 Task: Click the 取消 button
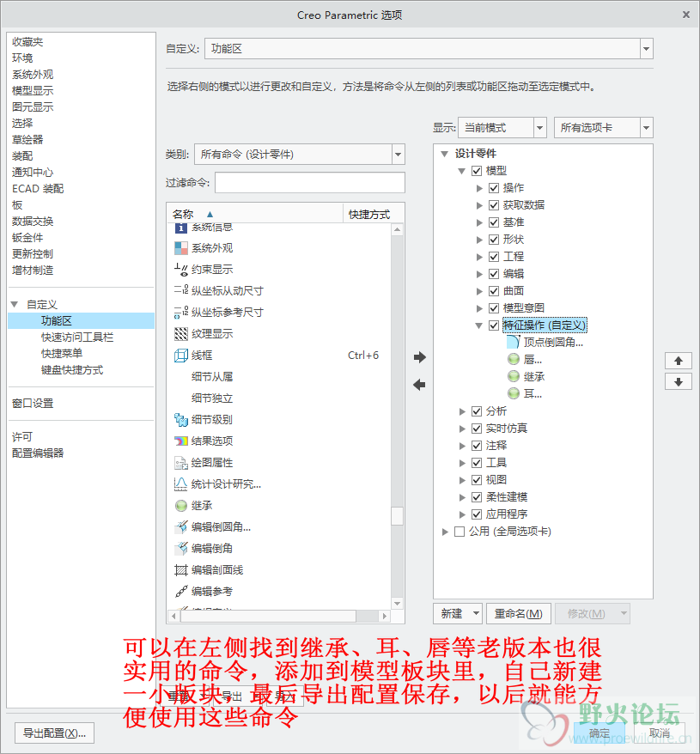659,733
